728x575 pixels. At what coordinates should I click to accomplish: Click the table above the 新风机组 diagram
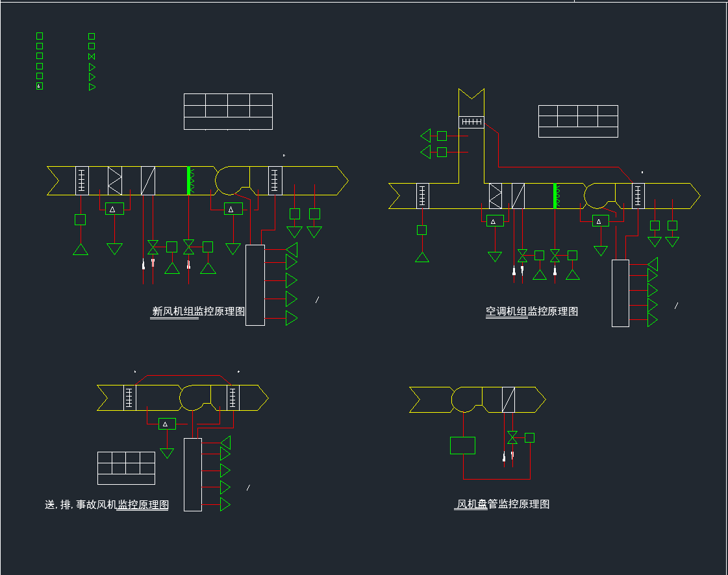(x=228, y=112)
